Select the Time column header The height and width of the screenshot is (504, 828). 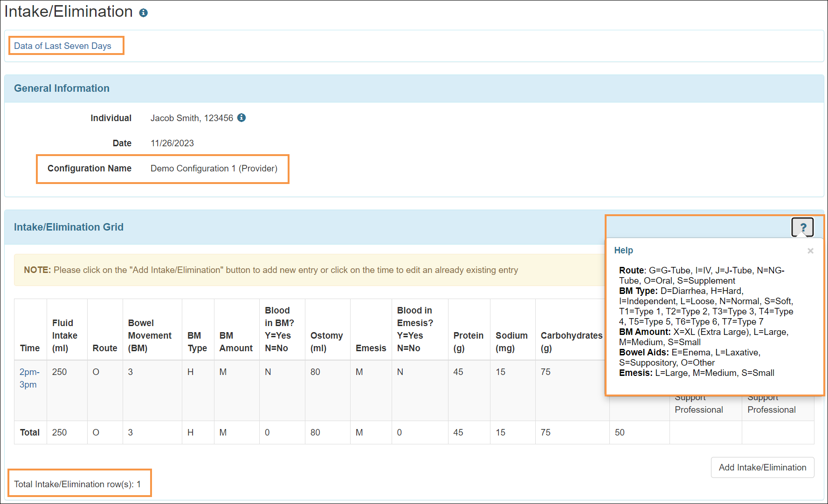click(30, 348)
